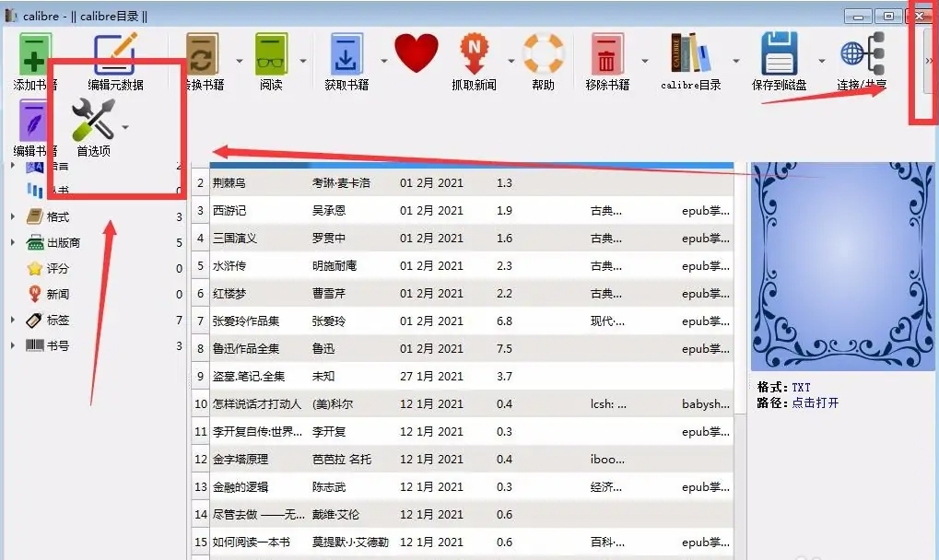
Task: Select book row 金字塔原理
Action: (463, 459)
